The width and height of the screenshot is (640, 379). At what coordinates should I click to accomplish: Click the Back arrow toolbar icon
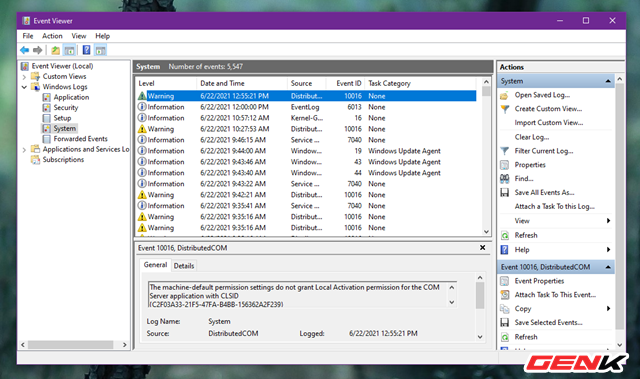tap(24, 50)
